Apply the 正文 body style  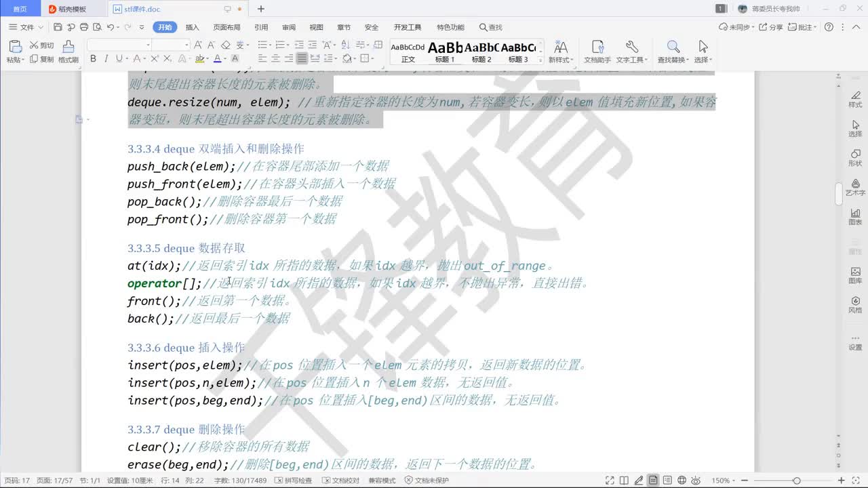coord(408,52)
